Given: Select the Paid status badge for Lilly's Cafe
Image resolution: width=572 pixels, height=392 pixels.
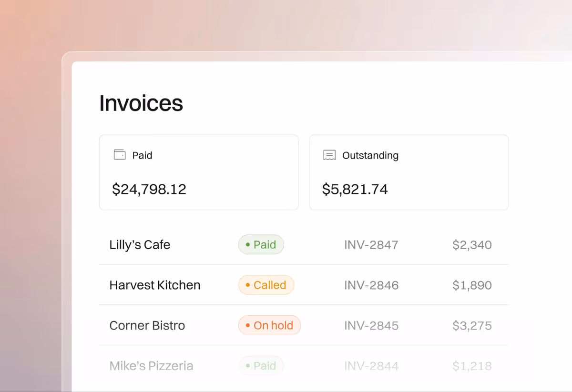Looking at the screenshot, I should [261, 244].
